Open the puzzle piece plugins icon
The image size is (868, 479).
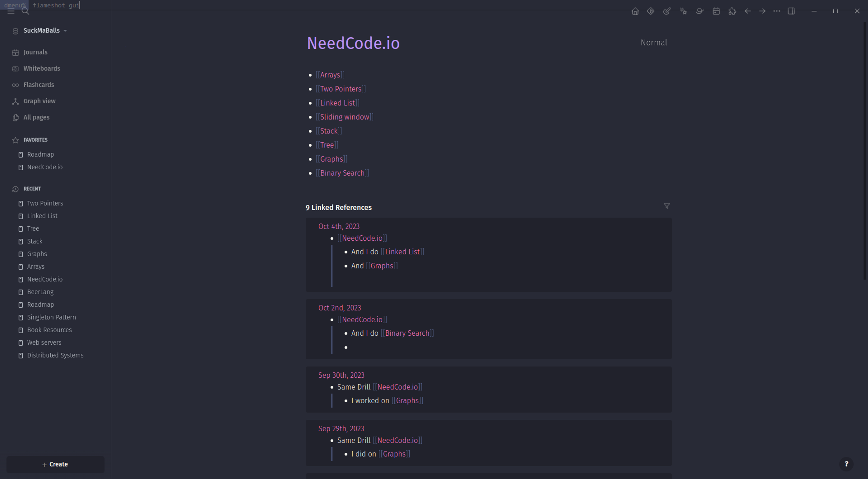coord(732,12)
